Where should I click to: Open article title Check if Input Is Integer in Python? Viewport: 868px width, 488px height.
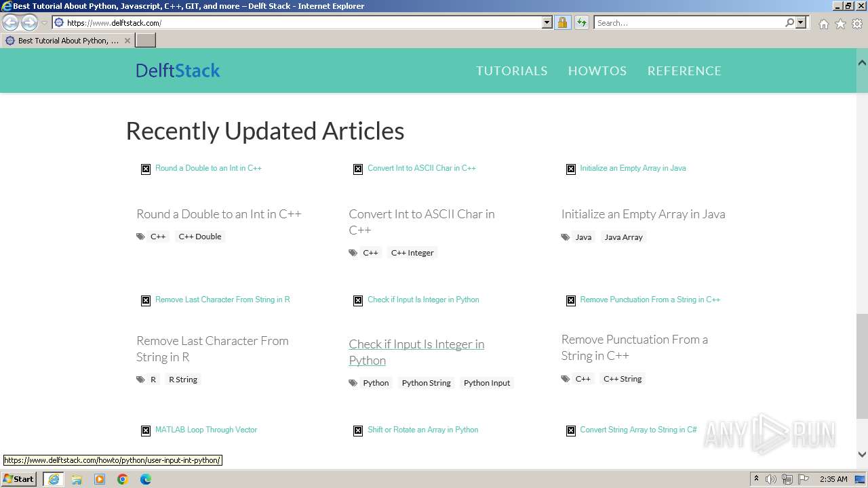416,352
